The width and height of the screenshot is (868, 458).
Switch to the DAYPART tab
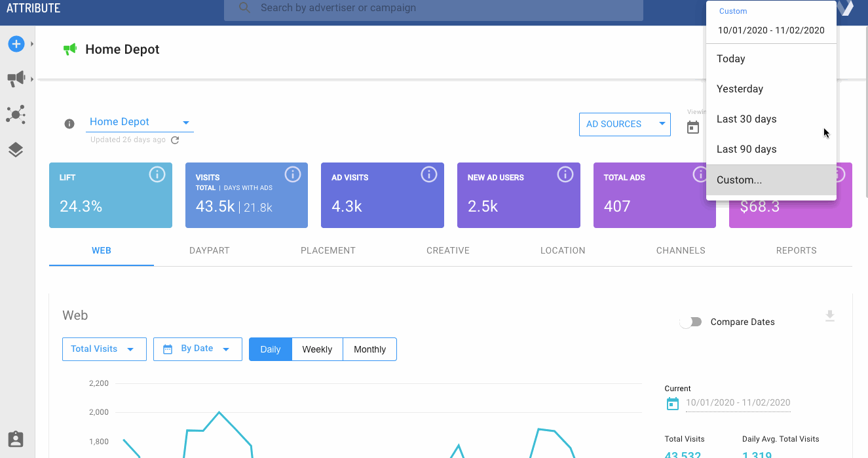pos(209,250)
